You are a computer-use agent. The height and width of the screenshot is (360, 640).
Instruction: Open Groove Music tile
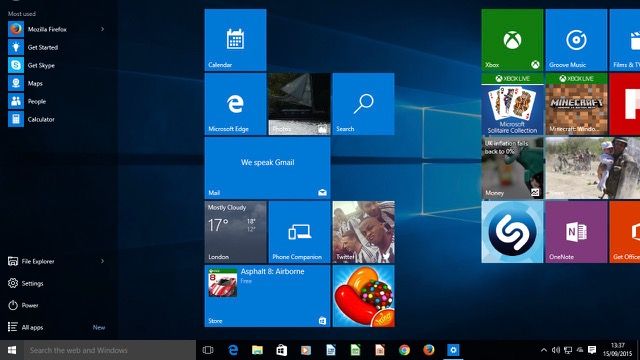(x=576, y=40)
